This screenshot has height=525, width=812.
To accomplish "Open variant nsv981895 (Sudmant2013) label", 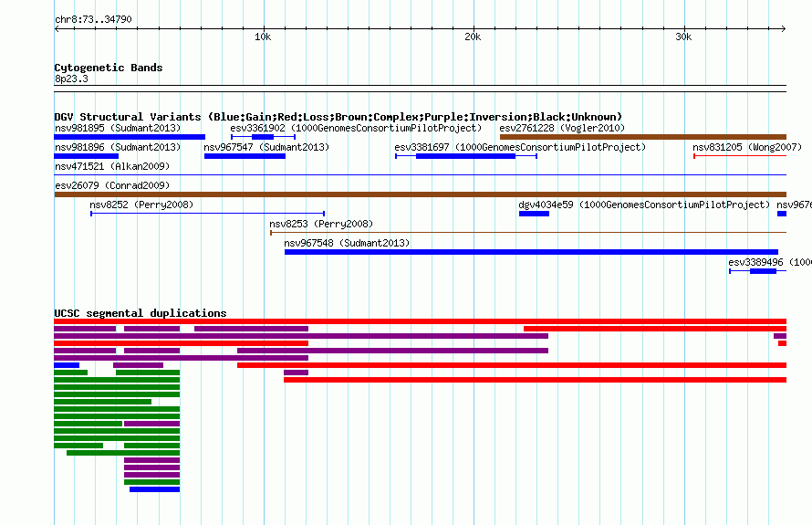I will click(118, 128).
